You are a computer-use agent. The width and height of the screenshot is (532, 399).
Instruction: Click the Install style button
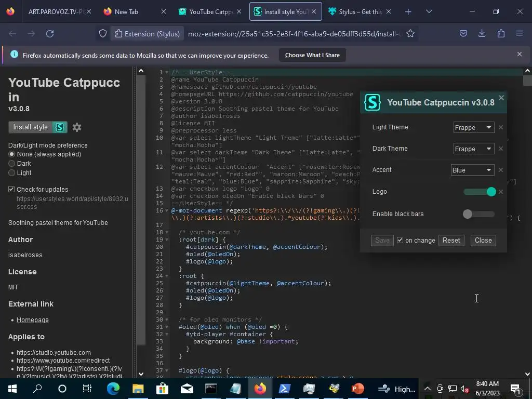tap(31, 127)
